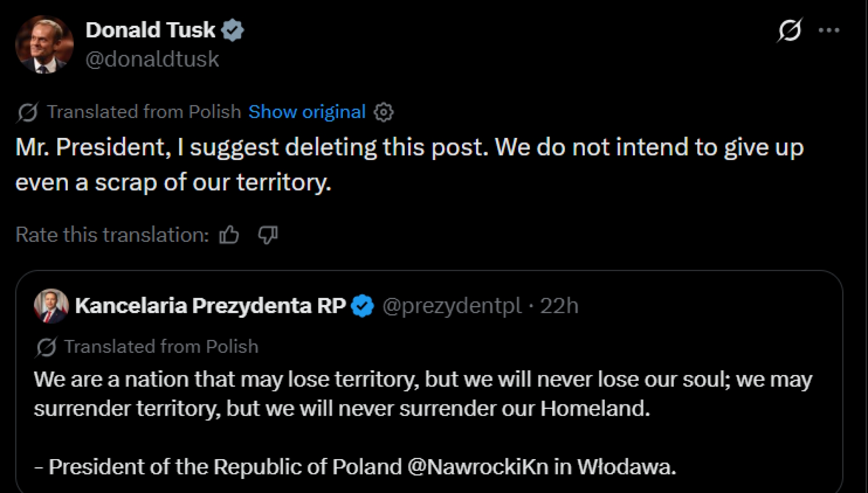868x493 pixels.
Task: Click Kancelaria Prezydenta RP account name
Action: (211, 306)
